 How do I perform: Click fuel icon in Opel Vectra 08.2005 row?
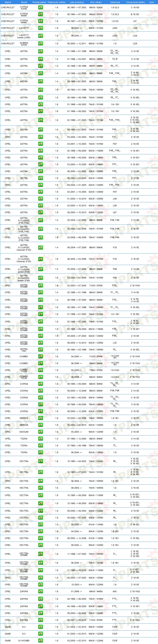click(x=40, y=488)
